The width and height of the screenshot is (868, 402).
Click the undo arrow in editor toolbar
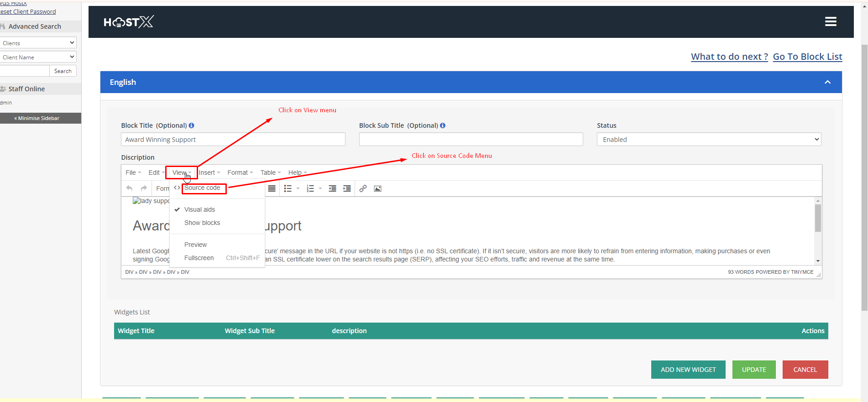tap(130, 188)
